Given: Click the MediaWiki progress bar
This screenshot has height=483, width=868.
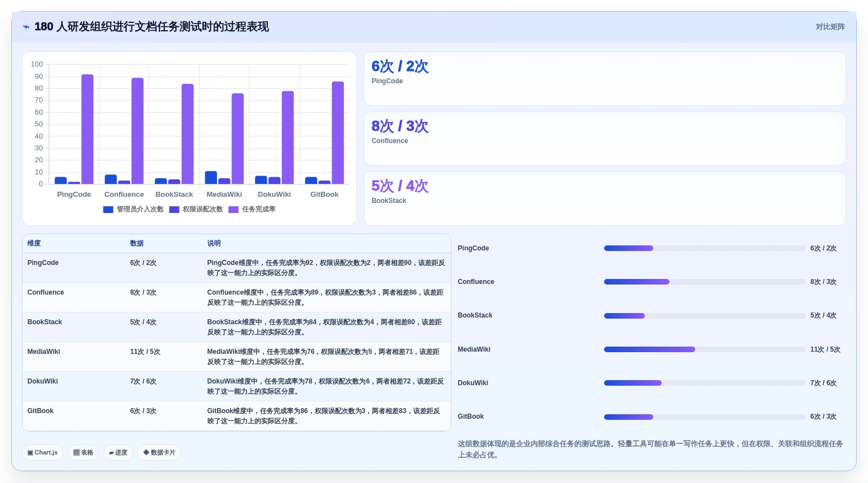Looking at the screenshot, I should [x=705, y=349].
